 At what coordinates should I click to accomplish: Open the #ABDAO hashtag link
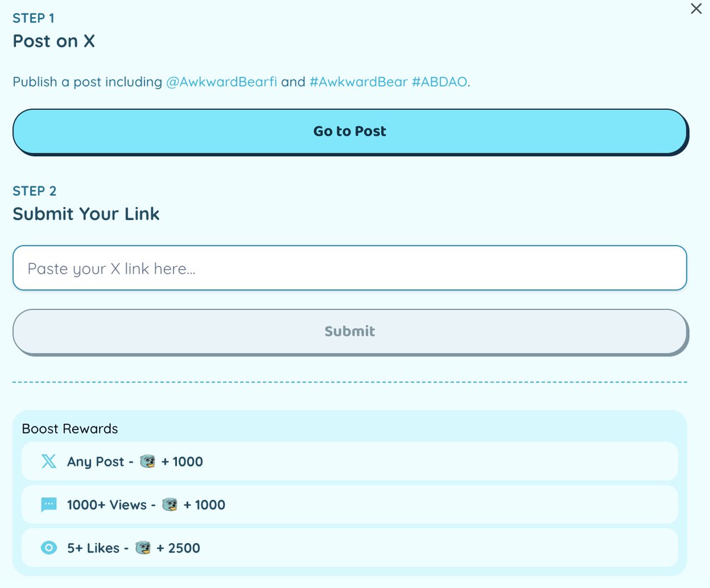click(440, 82)
